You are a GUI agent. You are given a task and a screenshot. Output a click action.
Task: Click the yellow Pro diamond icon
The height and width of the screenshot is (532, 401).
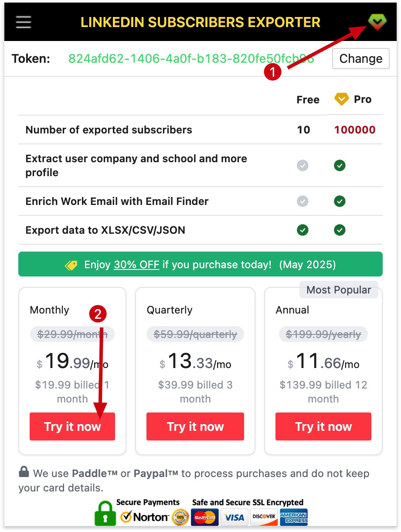(x=341, y=99)
